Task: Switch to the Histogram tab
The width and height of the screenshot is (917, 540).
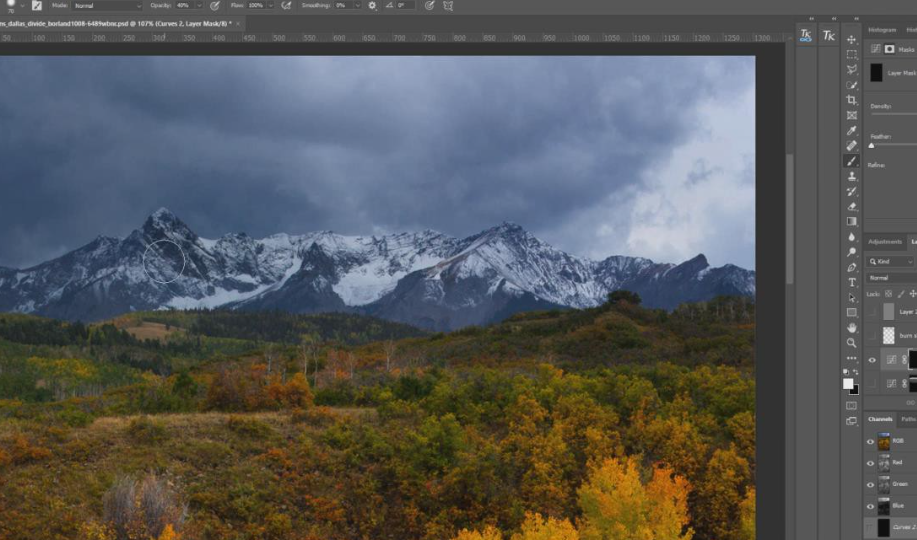Action: pyautogui.click(x=882, y=30)
